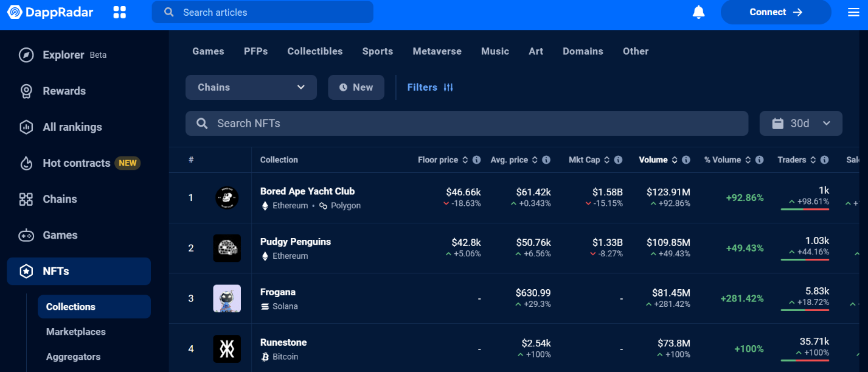Click Mkt Cap info icon

click(x=618, y=160)
